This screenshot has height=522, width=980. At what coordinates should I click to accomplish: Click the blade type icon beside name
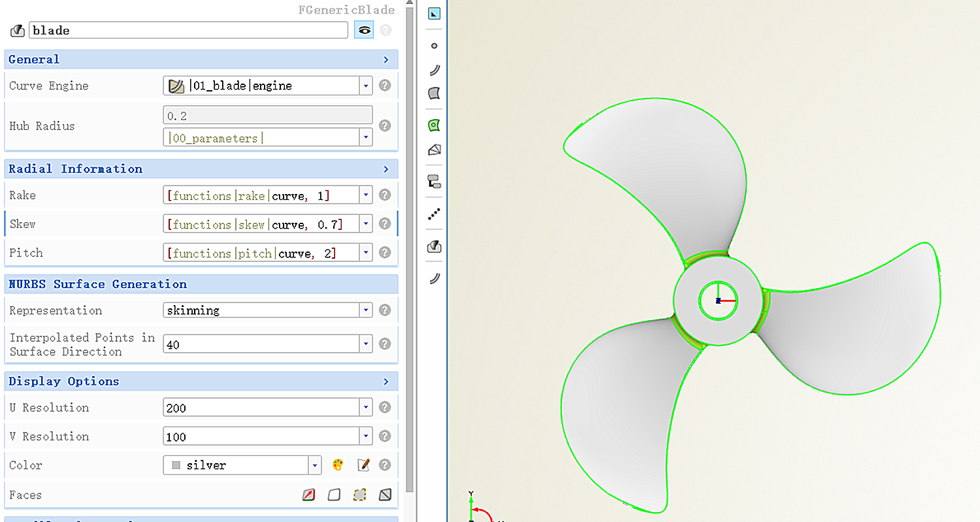point(18,30)
